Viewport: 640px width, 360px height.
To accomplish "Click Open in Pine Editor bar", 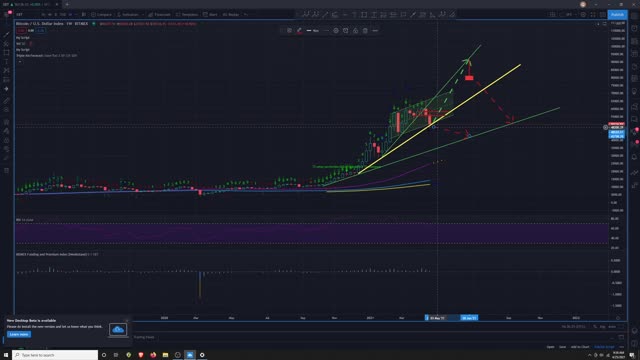I will (x=550, y=347).
